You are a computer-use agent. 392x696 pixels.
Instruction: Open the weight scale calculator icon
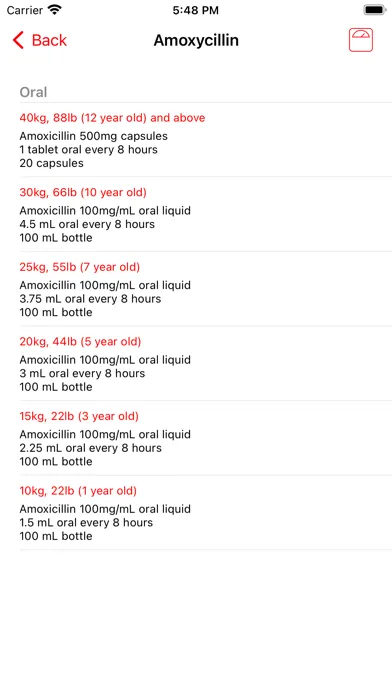point(360,40)
